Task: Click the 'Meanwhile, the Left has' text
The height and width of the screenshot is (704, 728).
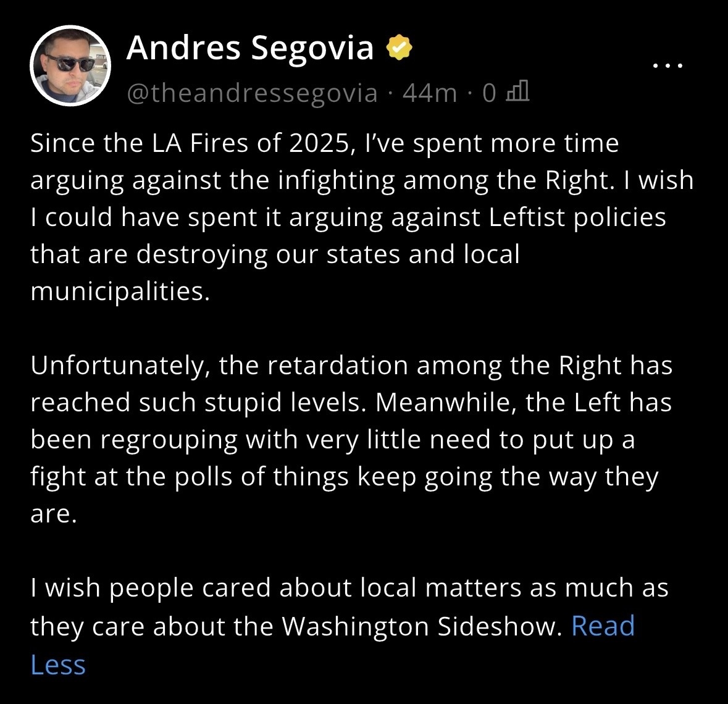Action: 523,403
